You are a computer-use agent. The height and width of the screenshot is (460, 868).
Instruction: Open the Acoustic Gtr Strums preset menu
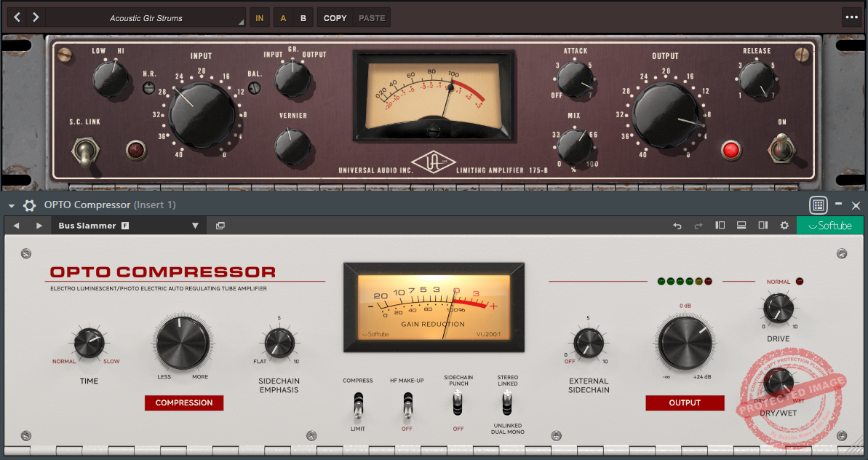[146, 18]
